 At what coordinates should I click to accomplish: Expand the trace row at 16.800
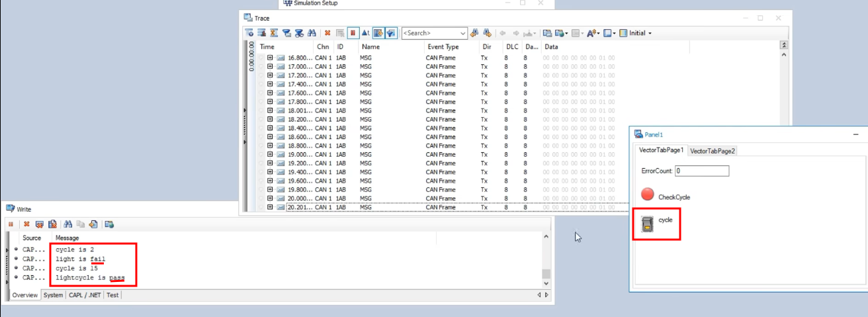[x=270, y=58]
